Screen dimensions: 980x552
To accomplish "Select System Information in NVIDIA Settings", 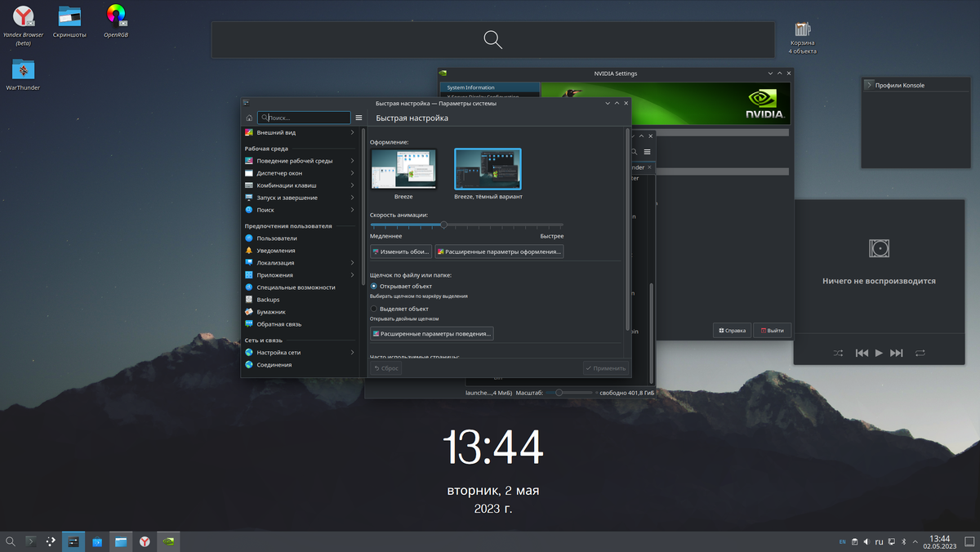I will point(491,87).
